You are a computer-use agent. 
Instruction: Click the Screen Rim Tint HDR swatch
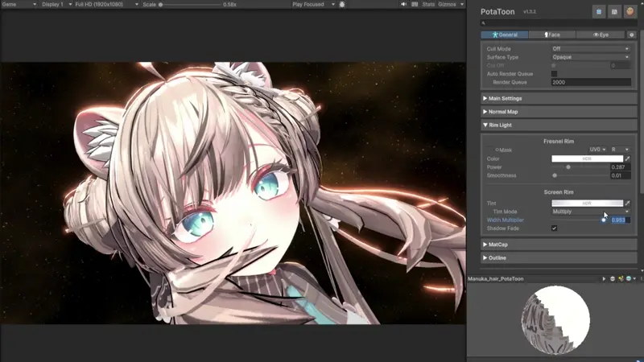(587, 204)
